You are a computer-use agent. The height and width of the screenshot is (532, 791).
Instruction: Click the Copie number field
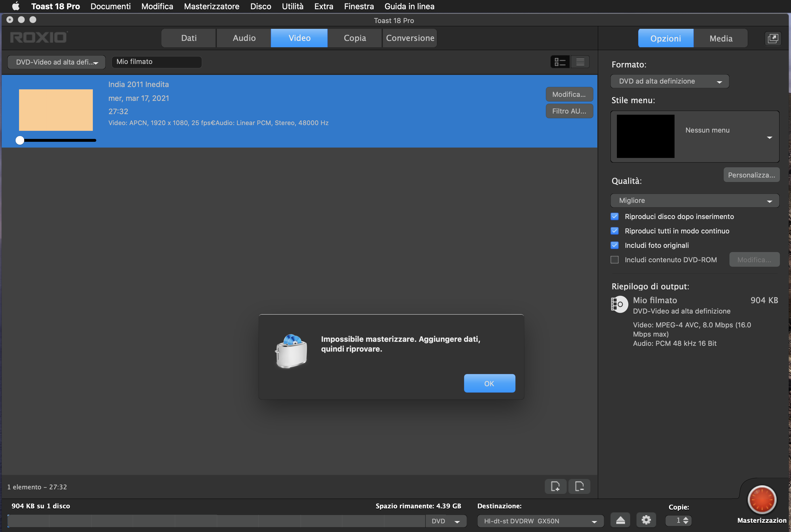(674, 520)
